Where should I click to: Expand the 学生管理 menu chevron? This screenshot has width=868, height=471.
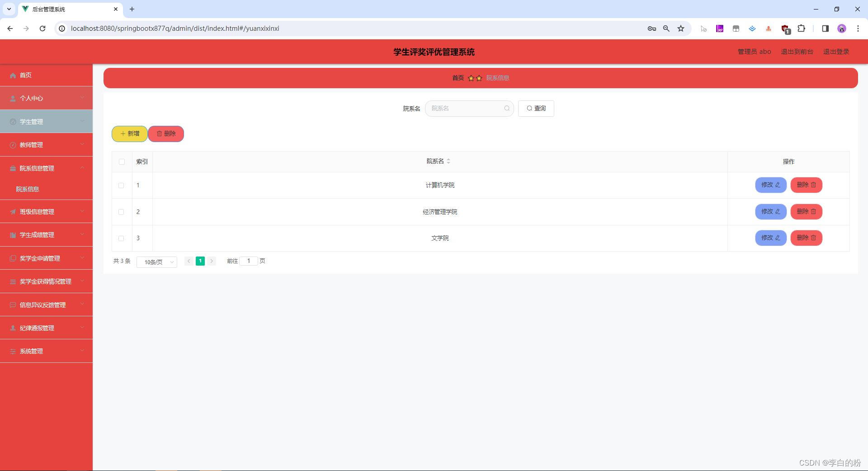82,121
